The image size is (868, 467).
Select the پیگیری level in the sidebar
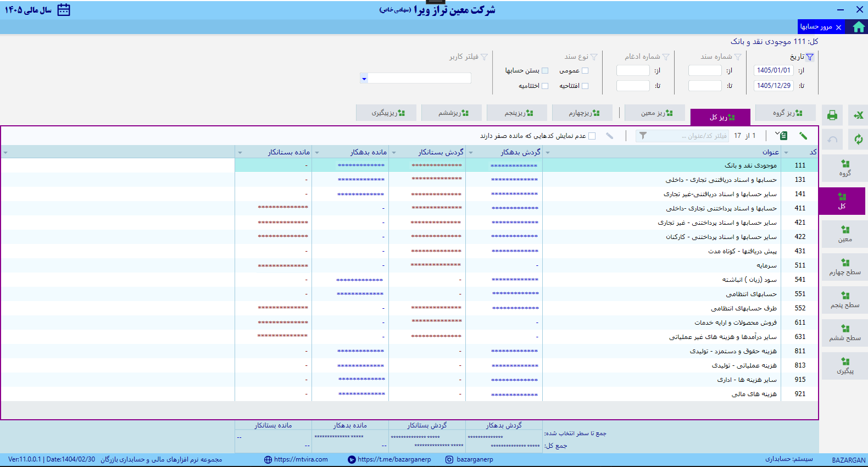[x=845, y=366]
